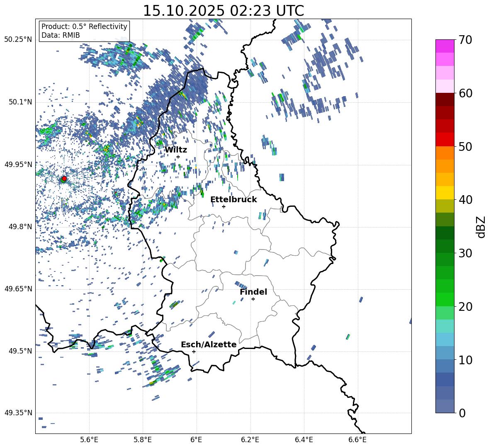Click the Findel station cross marker
Screen dimensions: 491x448
[253, 299]
